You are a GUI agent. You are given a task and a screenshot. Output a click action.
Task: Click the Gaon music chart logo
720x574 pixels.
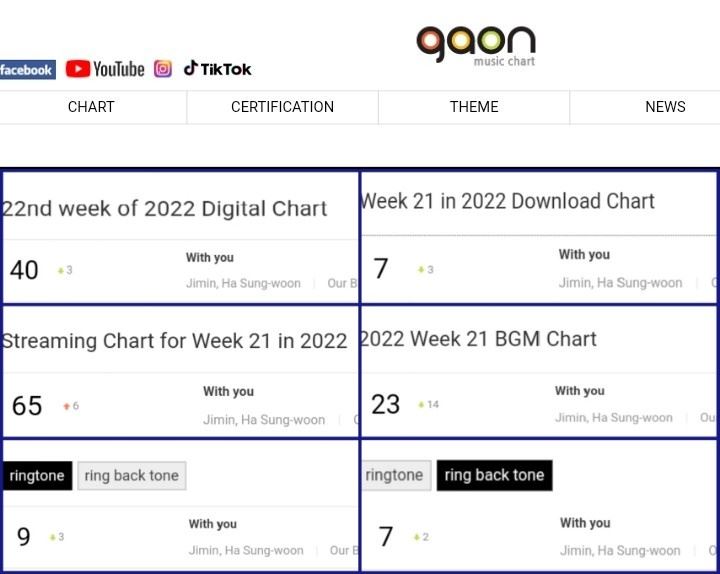pos(476,45)
